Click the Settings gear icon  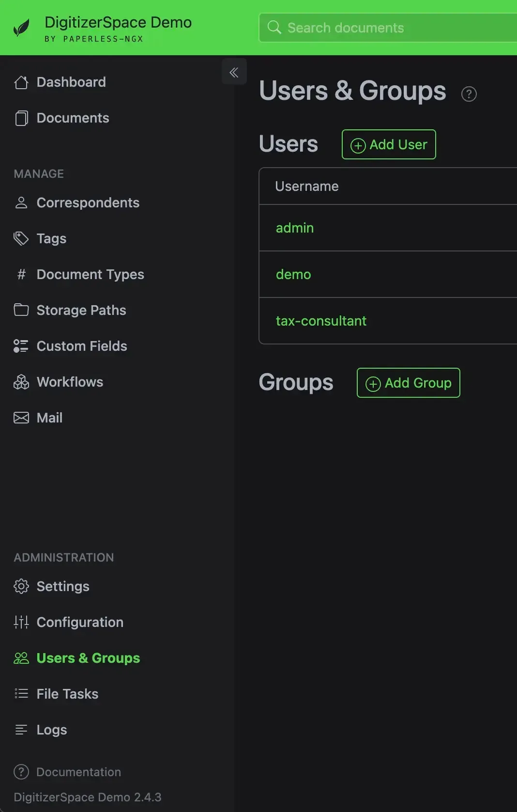coord(21,586)
